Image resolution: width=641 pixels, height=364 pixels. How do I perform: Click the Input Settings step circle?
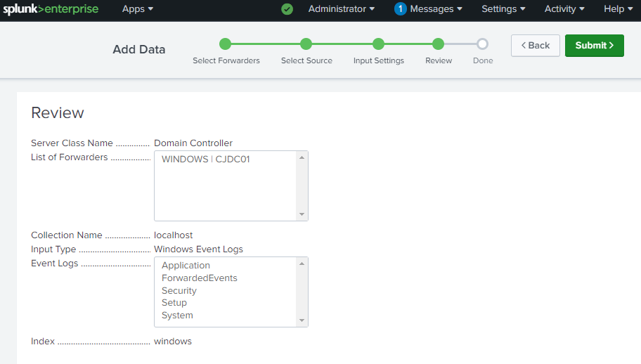379,44
